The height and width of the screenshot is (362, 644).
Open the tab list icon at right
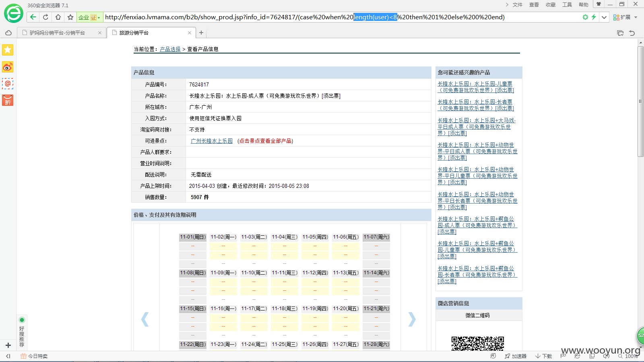620,33
